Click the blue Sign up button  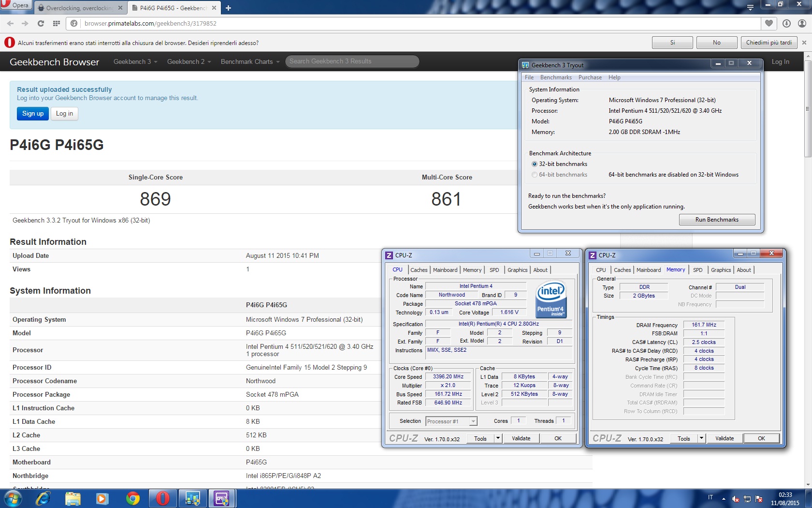[x=33, y=113]
